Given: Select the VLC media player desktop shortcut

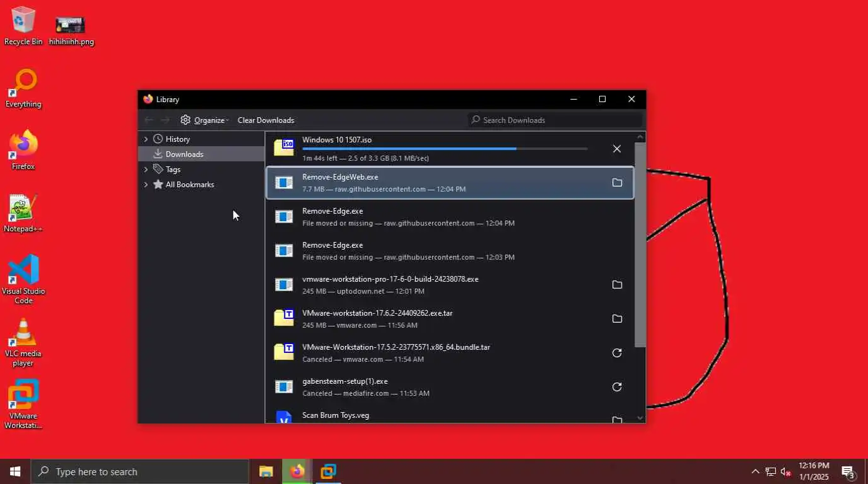Looking at the screenshot, I should click(x=23, y=342).
